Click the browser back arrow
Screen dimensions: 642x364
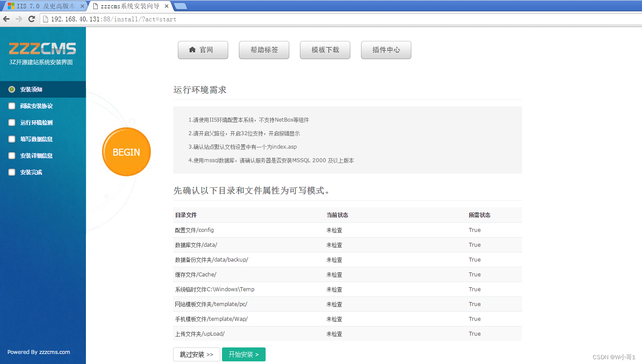pos(7,19)
